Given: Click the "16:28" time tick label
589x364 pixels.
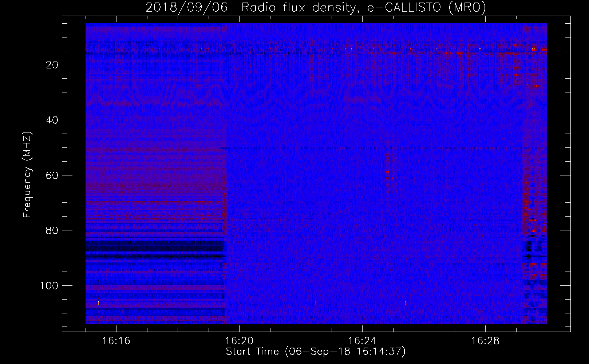Looking at the screenshot, I should coord(485,341).
